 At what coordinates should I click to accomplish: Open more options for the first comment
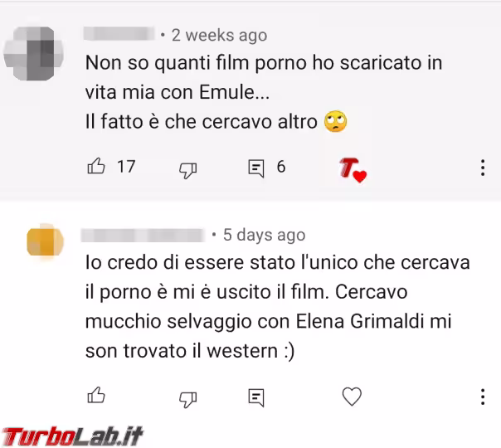[483, 168]
